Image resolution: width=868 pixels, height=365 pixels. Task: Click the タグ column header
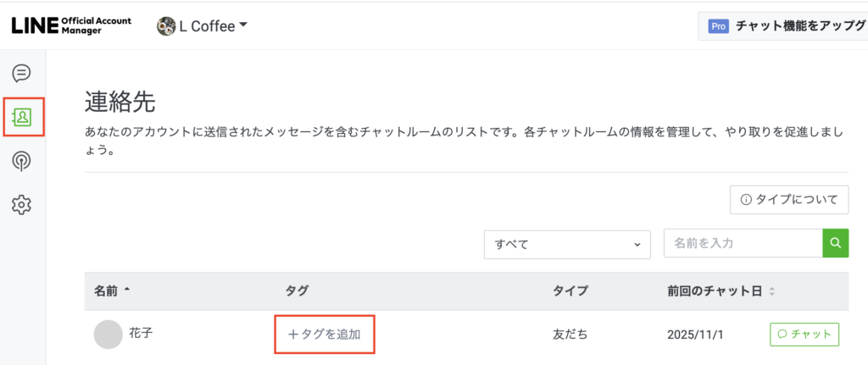click(x=297, y=290)
